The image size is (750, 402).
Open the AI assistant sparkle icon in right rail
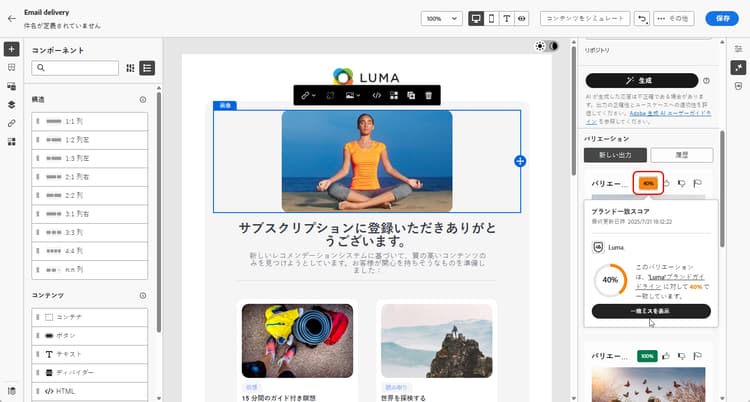pos(739,67)
